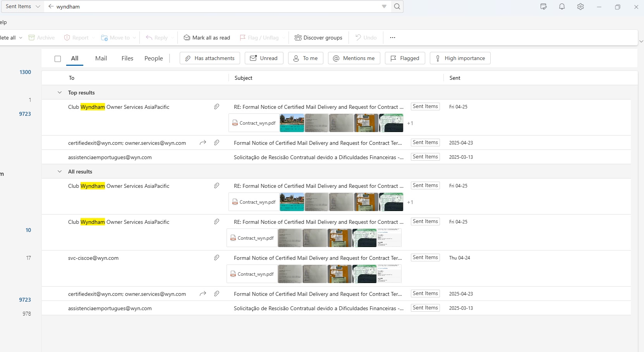644x352 pixels.
Task: Click Mark all as read
Action: [x=207, y=38]
